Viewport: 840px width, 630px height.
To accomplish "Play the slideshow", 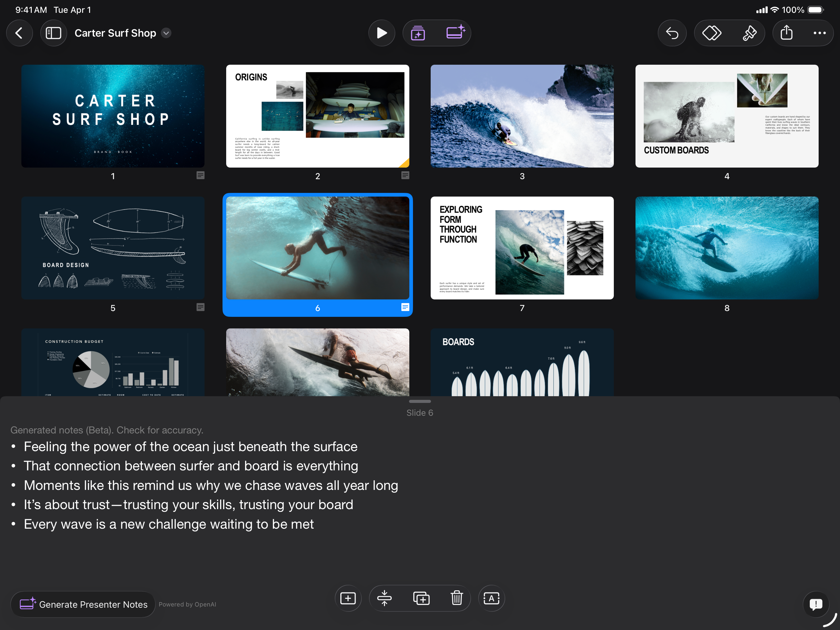I will (382, 33).
